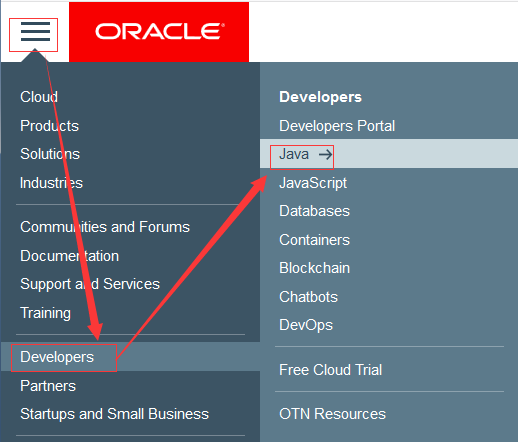Viewport: 518px width, 442px height.
Task: Open the Solutions menu entry
Action: [x=50, y=154]
